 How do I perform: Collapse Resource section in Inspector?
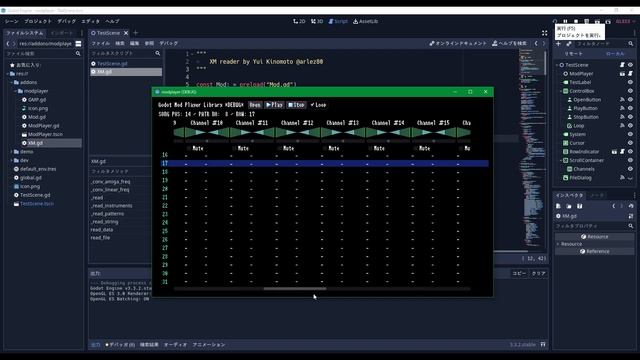[558, 244]
